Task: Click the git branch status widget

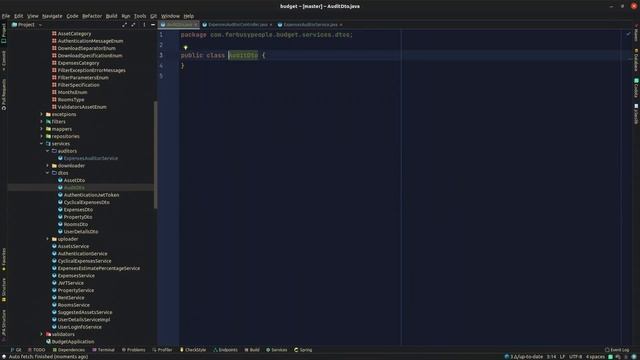Action: pos(524,357)
